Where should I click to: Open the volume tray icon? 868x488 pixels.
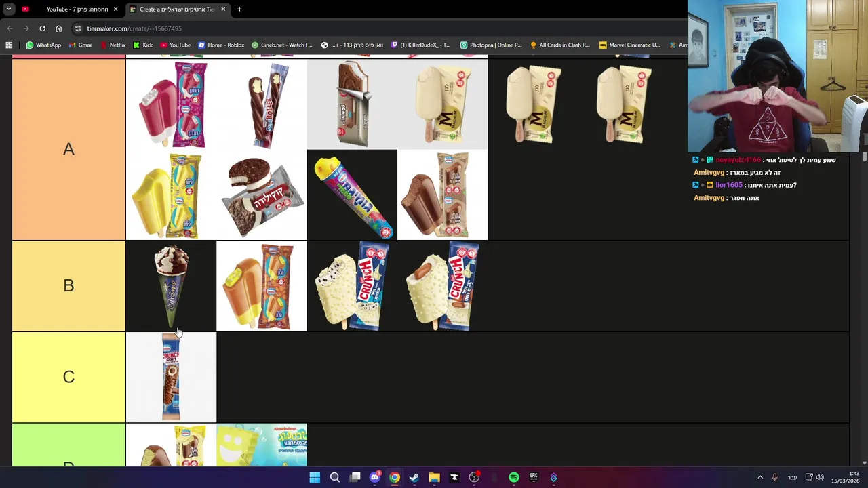point(820,477)
